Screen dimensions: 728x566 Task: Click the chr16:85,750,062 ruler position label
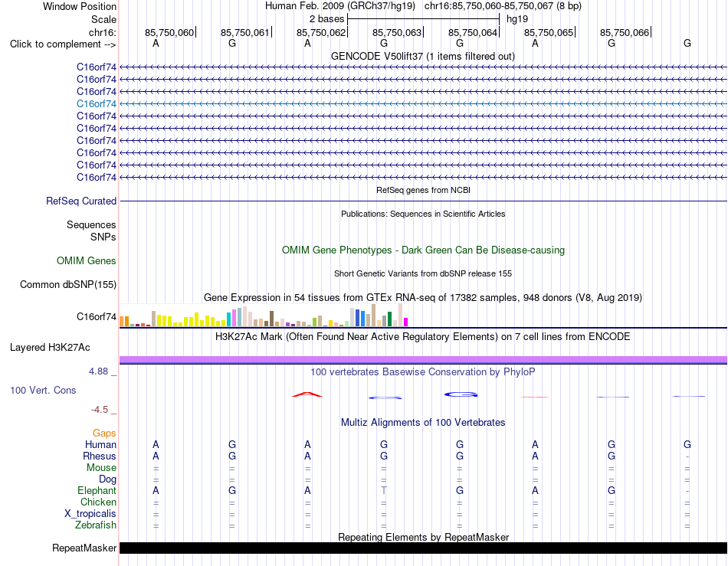(x=321, y=32)
